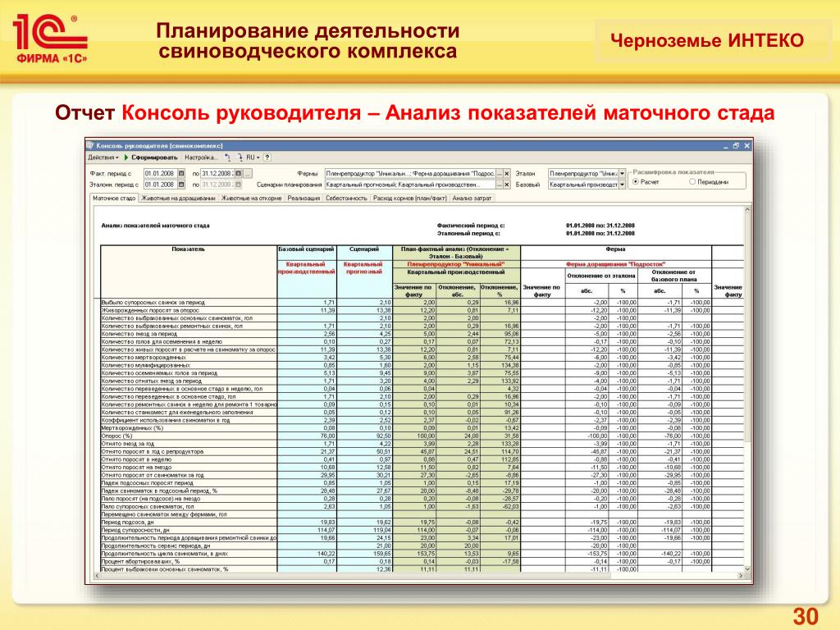Click Племрепродуктор "Уникальный" header cell
Viewport: 840px width, 630px height.
coord(456,264)
